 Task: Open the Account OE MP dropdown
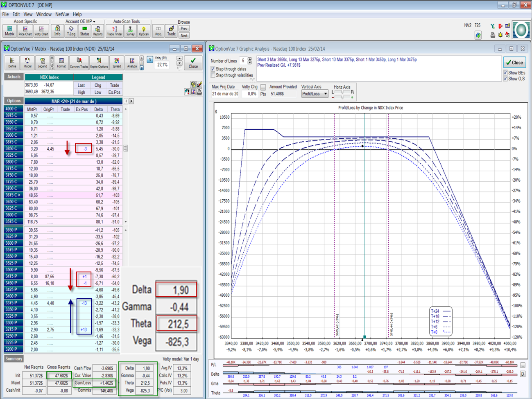tap(80, 21)
